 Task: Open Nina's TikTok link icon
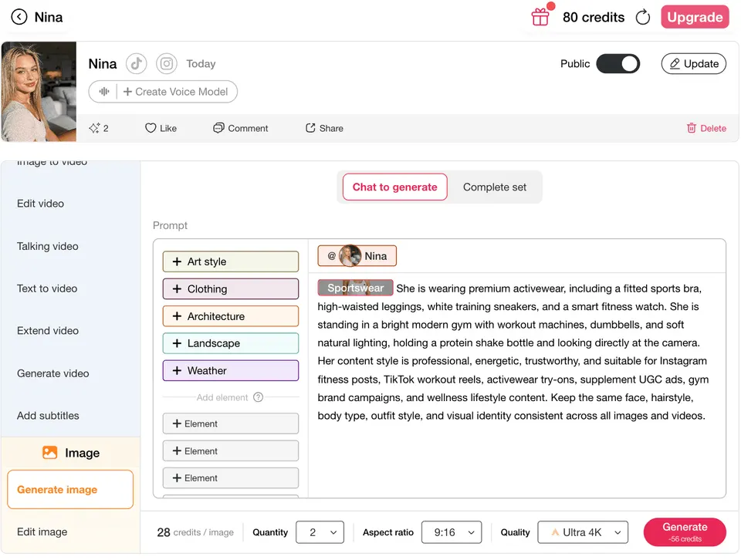click(x=136, y=63)
